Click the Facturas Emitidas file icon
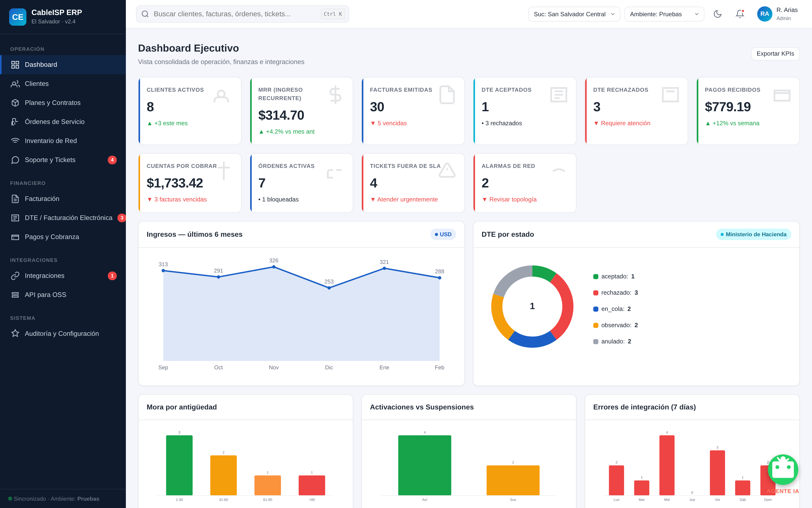 click(x=447, y=95)
